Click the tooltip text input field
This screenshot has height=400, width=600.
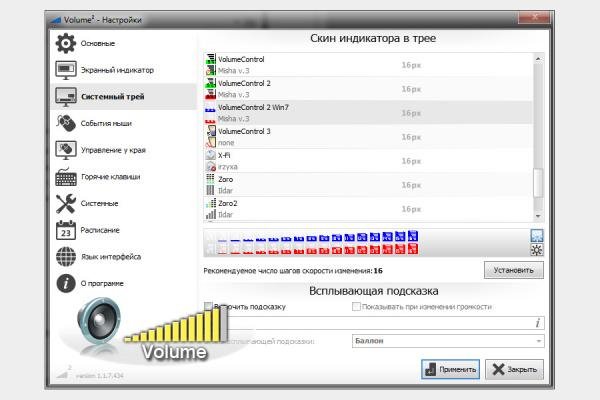coord(374,323)
